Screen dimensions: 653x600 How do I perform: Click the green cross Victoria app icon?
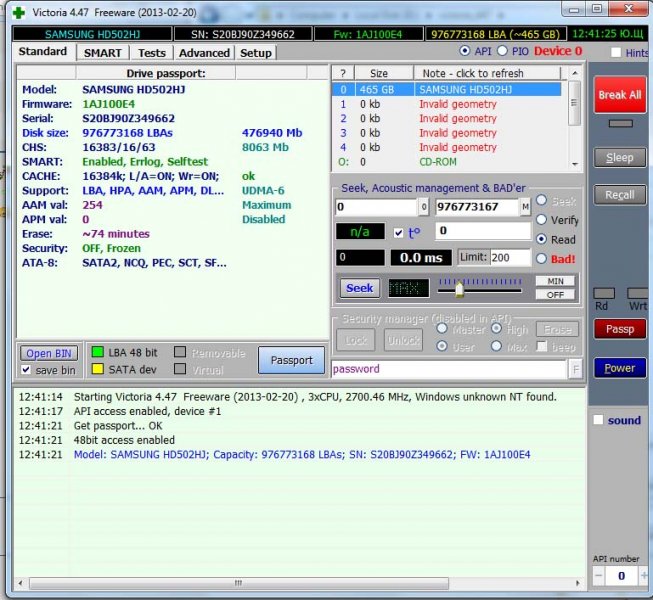(18, 12)
